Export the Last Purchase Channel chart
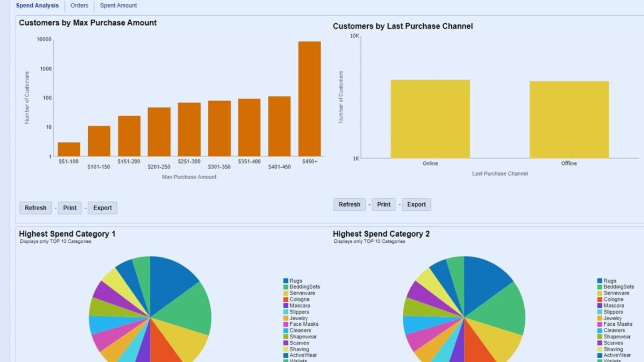The image size is (644, 362). point(416,204)
